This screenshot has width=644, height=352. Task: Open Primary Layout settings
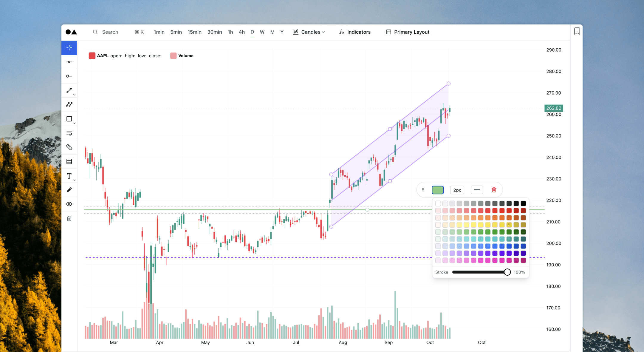[x=408, y=32]
